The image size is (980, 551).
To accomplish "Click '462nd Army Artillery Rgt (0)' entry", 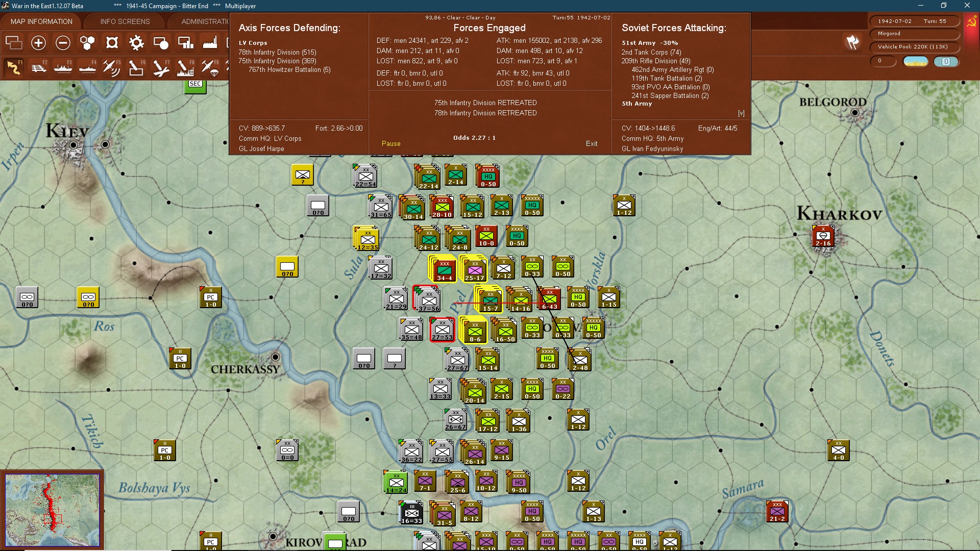I will [672, 70].
